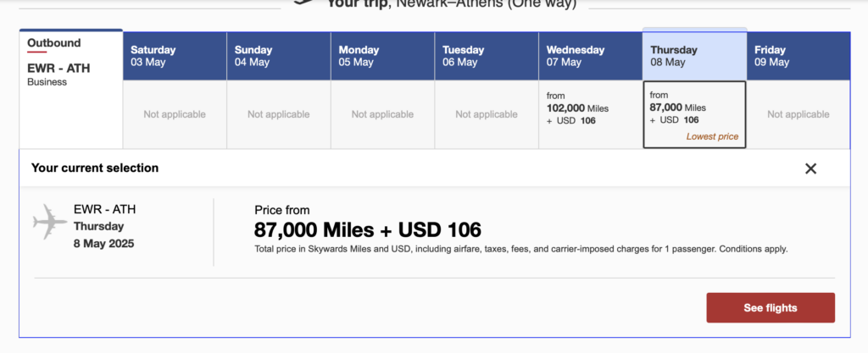The image size is (868, 353).
Task: Choose the 87,000 Miles Thursday fare cell
Action: pos(694,114)
